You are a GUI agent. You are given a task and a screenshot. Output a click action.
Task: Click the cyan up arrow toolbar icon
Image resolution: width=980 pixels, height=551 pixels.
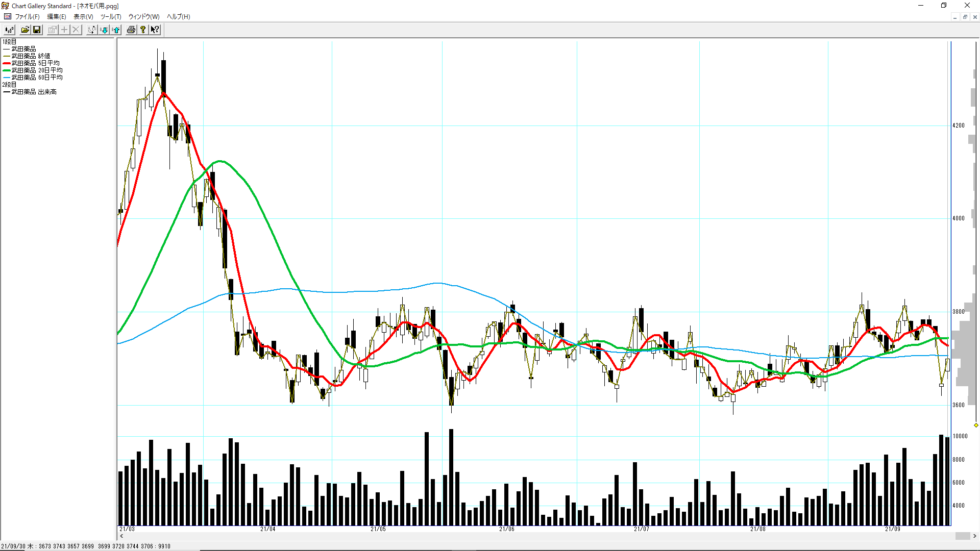[116, 30]
